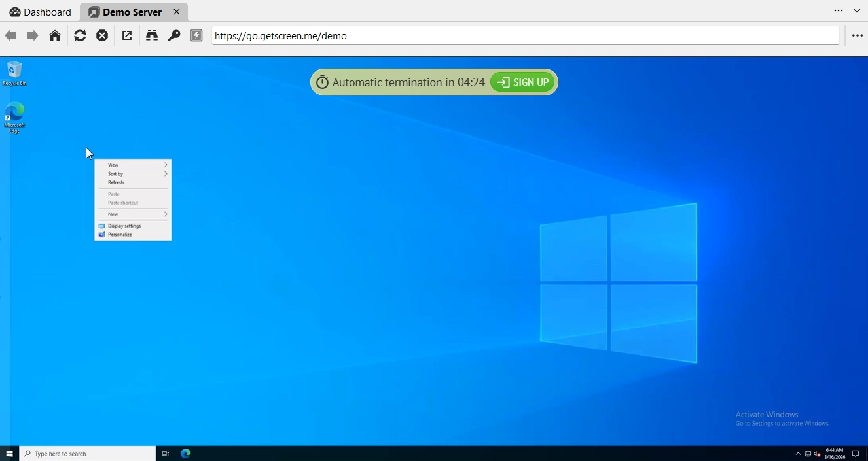Click the key credentials icon

coord(174,36)
